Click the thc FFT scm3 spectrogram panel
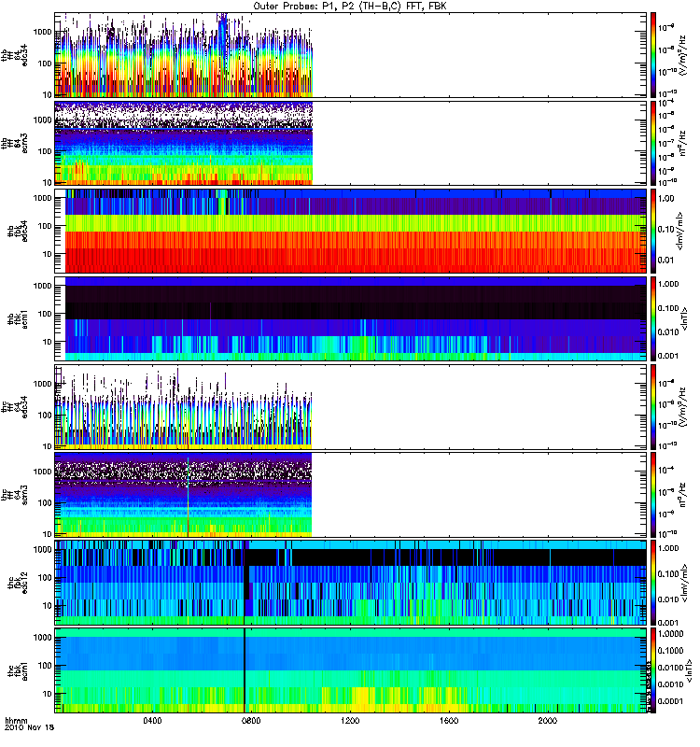This screenshot has height=747, width=700. (351, 496)
